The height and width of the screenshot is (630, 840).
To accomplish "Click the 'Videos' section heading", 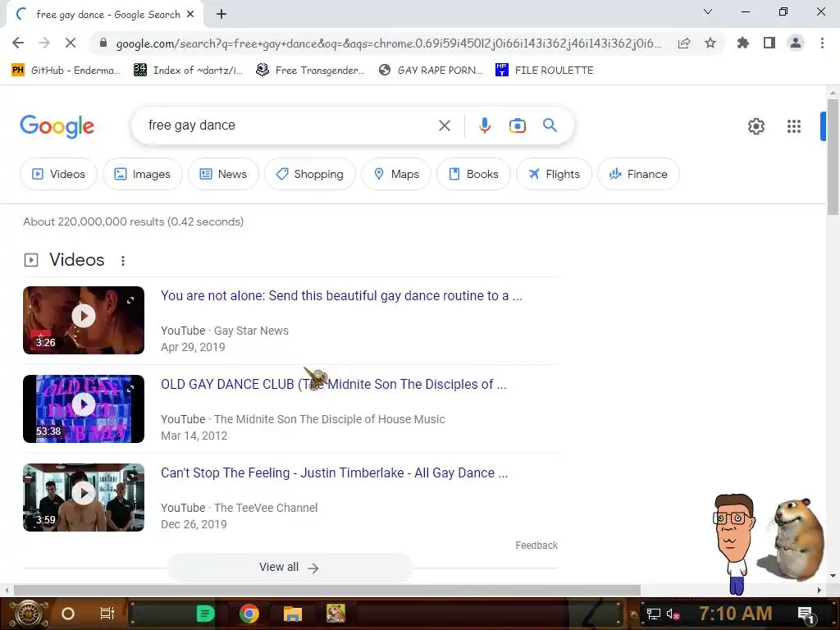I will click(x=76, y=260).
